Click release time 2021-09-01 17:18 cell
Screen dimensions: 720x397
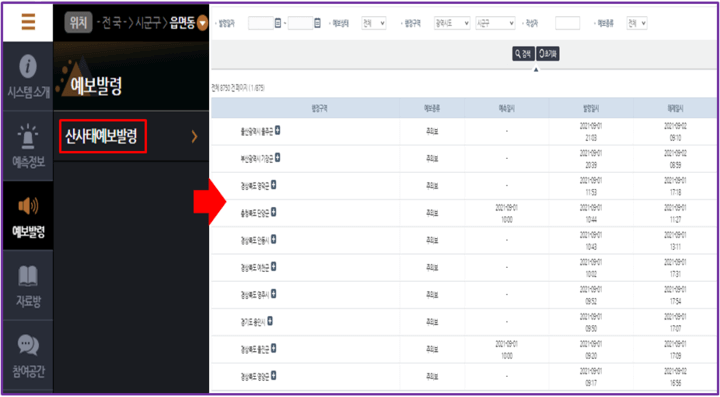click(675, 185)
